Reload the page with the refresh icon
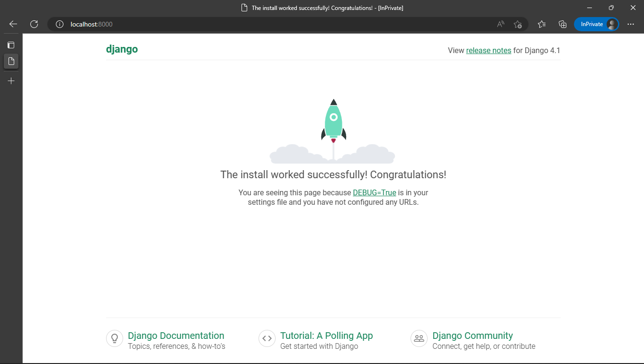Image resolution: width=644 pixels, height=364 pixels. (x=34, y=24)
